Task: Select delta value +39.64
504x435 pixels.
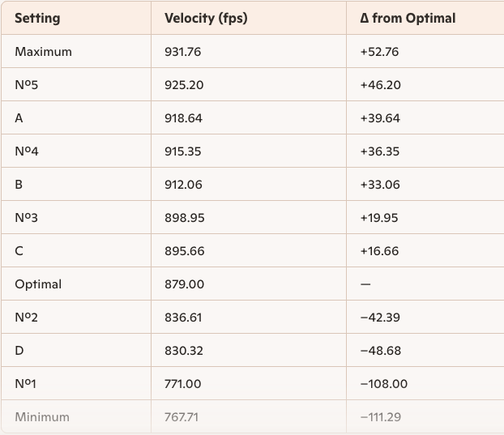Action: point(380,118)
